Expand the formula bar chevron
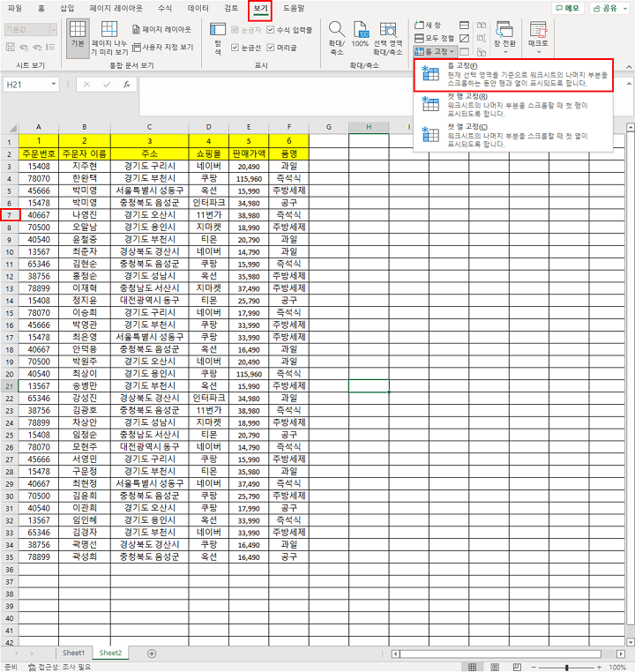Image resolution: width=635 pixels, height=672 pixels. coord(629,84)
